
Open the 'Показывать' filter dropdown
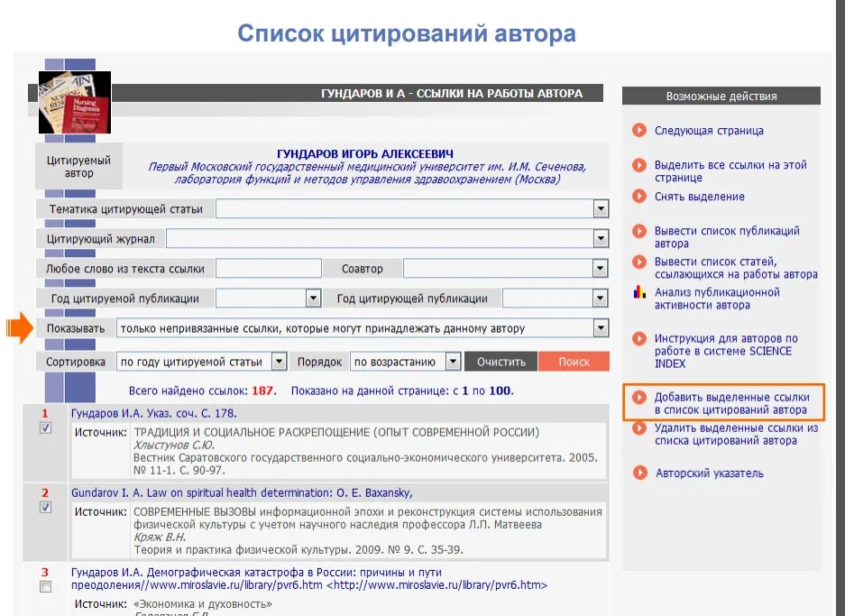coord(601,328)
